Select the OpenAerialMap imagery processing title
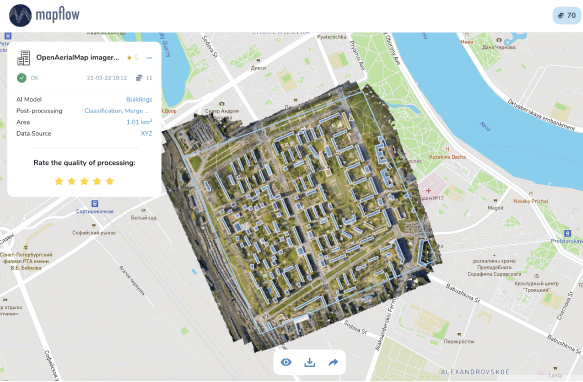The width and height of the screenshot is (583, 382). coord(78,57)
